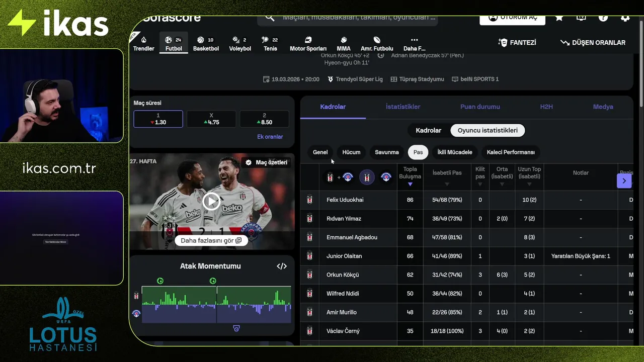The width and height of the screenshot is (644, 362).
Task: Click the Maç özetleri button
Action: [x=266, y=162]
